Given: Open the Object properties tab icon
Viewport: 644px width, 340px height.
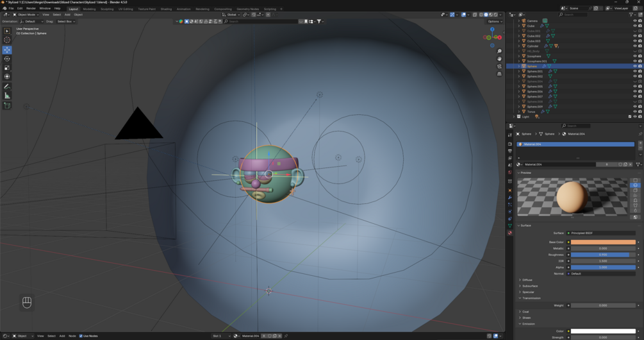Looking at the screenshot, I should [509, 191].
